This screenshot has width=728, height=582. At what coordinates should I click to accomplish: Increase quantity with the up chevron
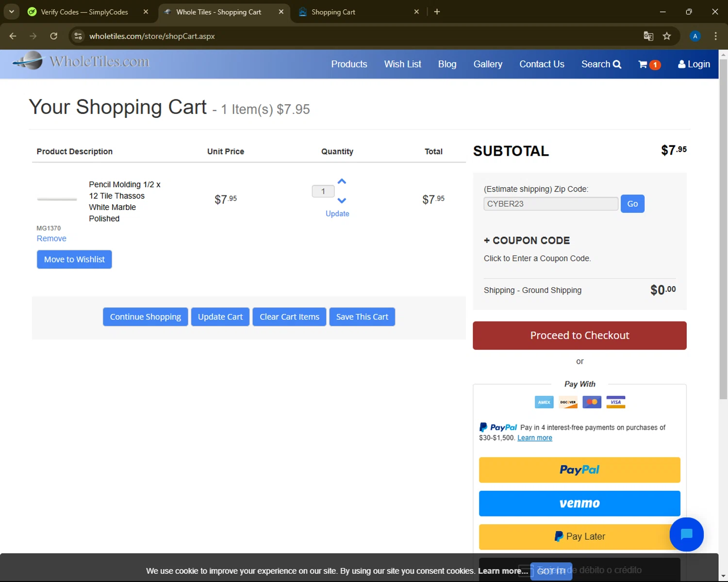[x=342, y=181]
